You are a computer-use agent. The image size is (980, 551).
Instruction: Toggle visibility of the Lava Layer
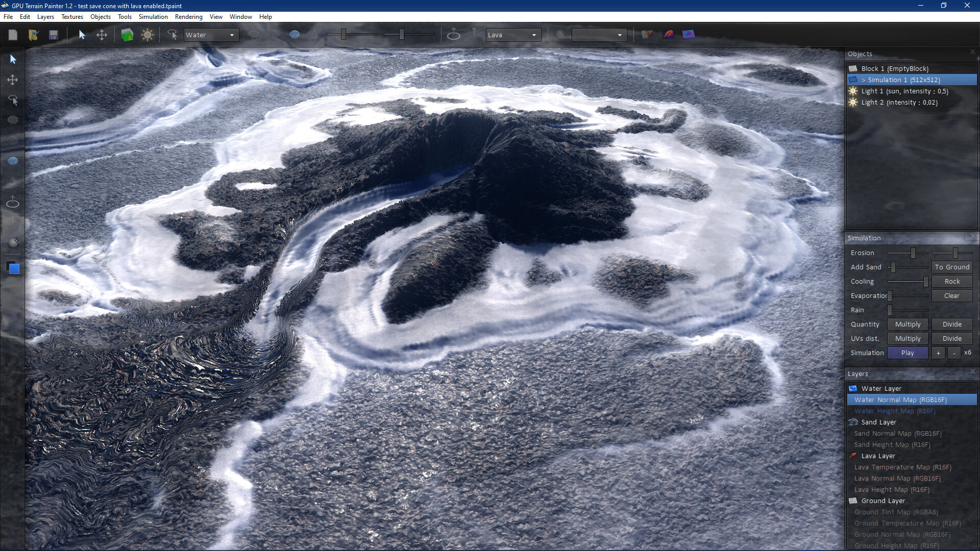(x=853, y=456)
